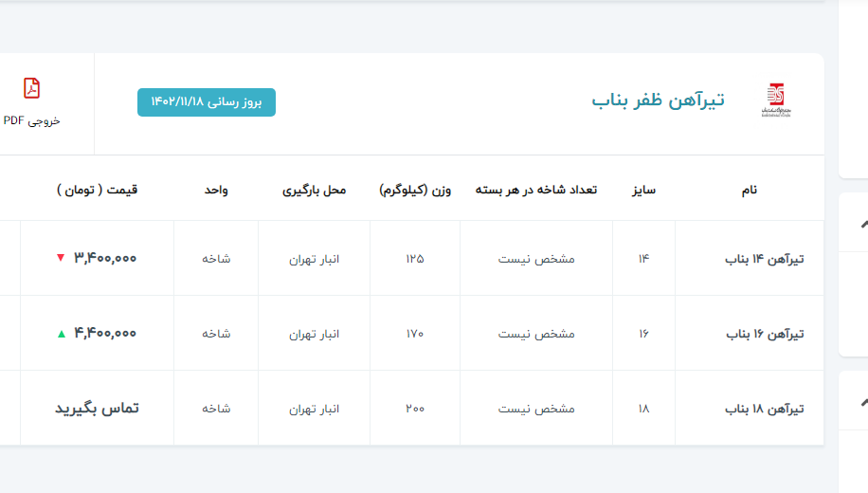The height and width of the screenshot is (493, 868).
Task: Click the سایز column header
Action: (x=643, y=190)
